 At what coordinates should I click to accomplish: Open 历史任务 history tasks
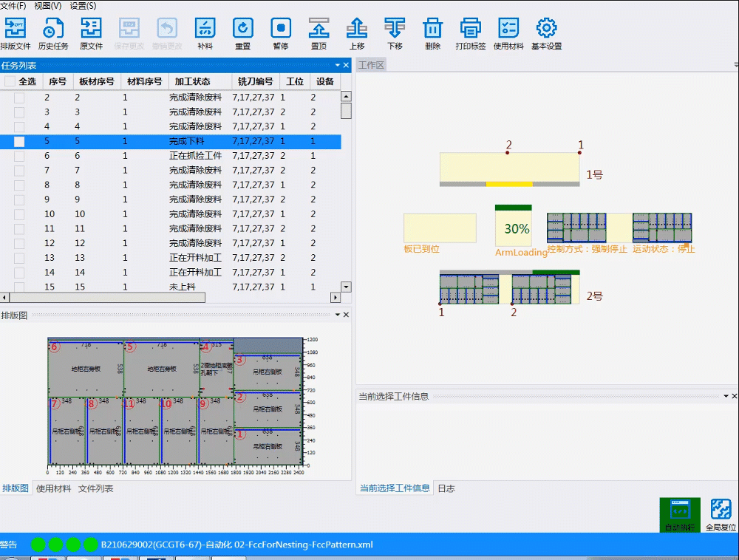click(x=53, y=33)
